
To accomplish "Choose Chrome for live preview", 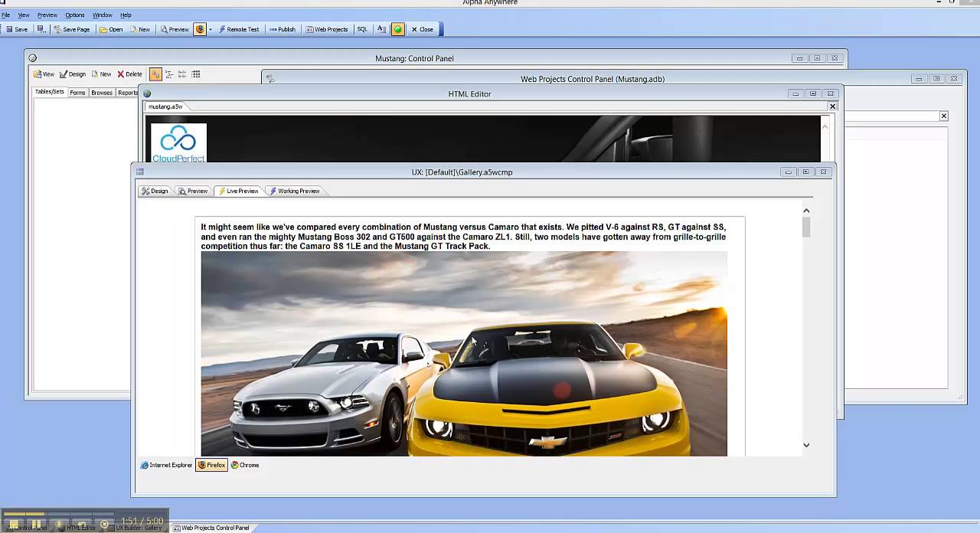I will (x=245, y=465).
